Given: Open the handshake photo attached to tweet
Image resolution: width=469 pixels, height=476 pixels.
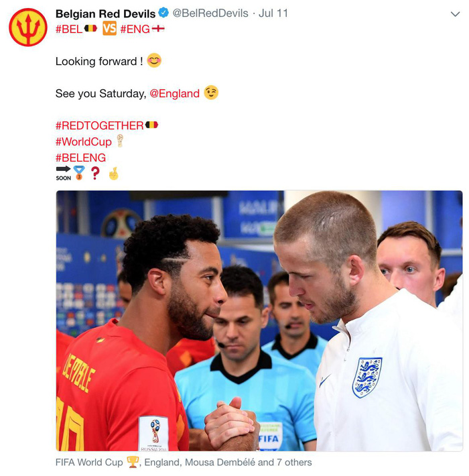Looking at the screenshot, I should (x=259, y=320).
